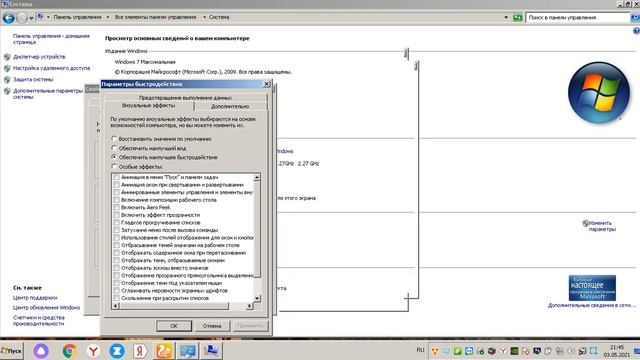
Task: Open Дополнительные сведения в сети link
Action: pos(592,305)
